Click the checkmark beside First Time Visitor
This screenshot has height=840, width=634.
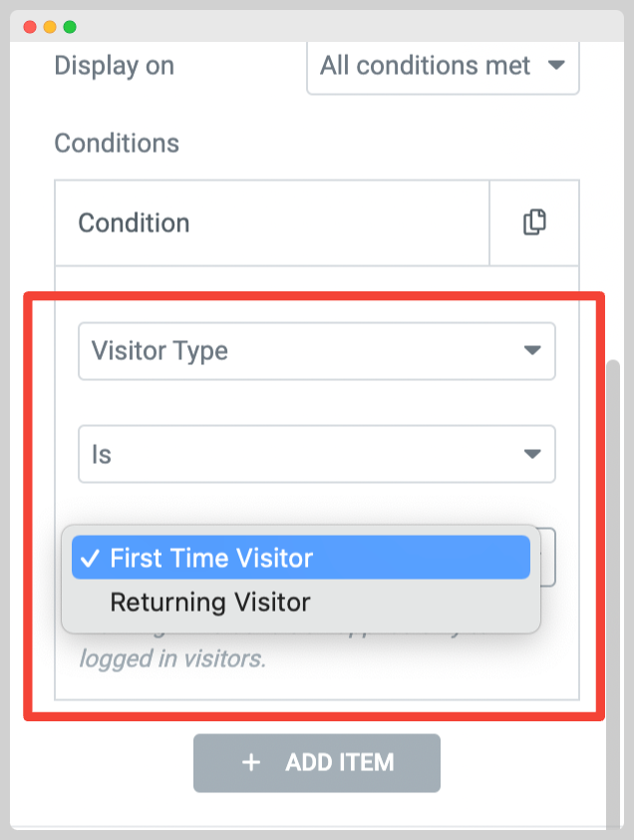pyautogui.click(x=90, y=559)
